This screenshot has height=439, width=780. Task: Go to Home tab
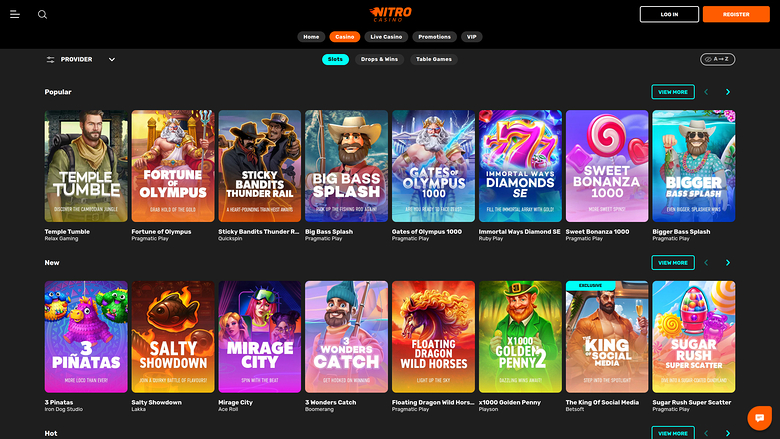point(311,37)
